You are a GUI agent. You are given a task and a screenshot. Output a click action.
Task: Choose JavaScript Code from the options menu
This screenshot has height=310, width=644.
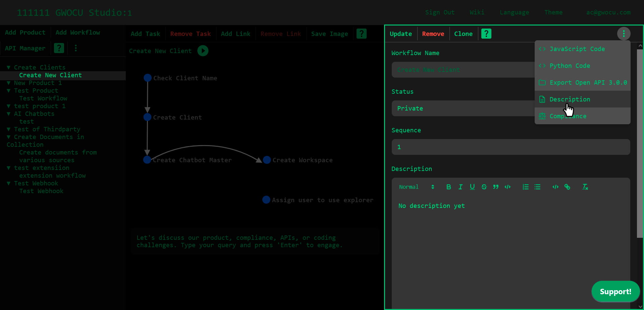click(x=582, y=49)
